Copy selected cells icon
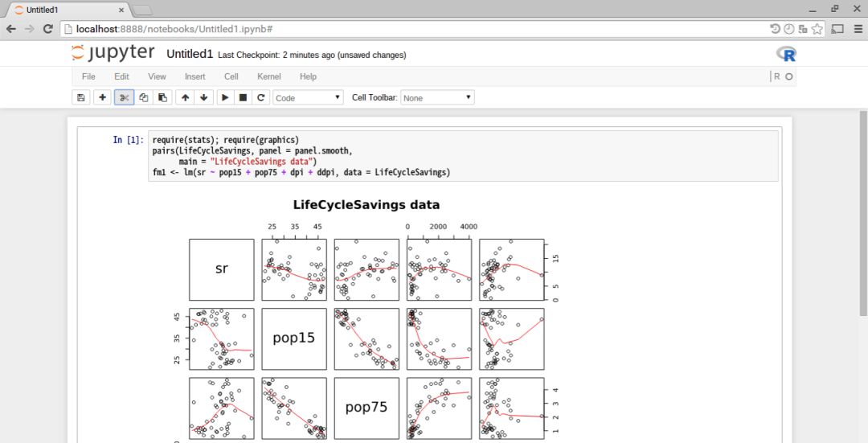868x443 pixels. pos(143,97)
